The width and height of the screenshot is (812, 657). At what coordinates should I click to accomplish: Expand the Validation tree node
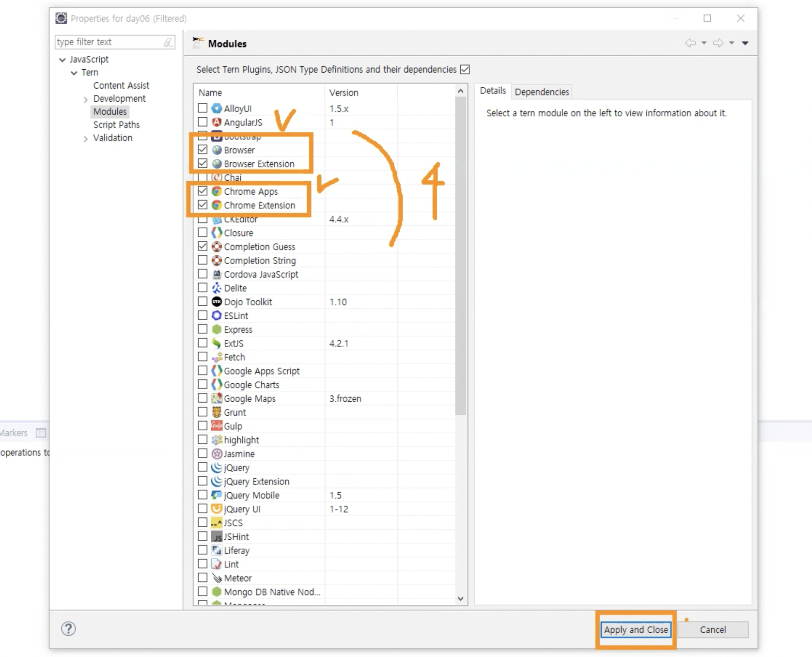(85, 139)
